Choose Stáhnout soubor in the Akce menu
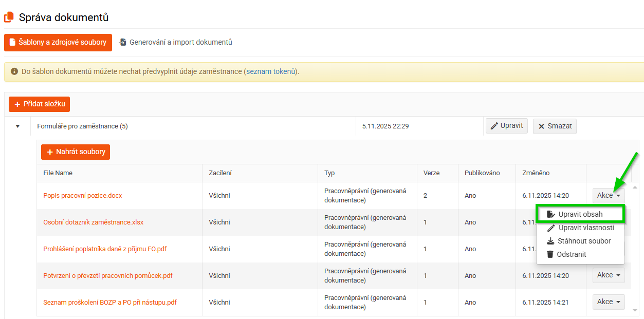 (584, 241)
